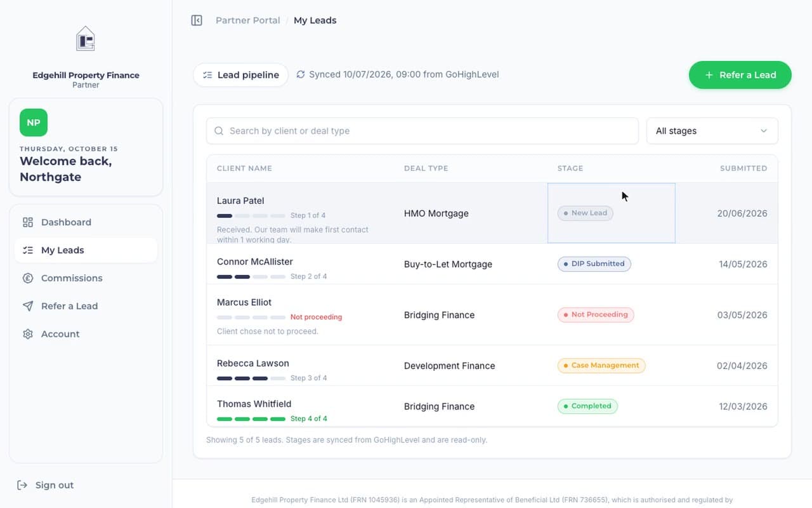The height and width of the screenshot is (508, 812).
Task: Click the New Lead stage badge
Action: (x=585, y=213)
